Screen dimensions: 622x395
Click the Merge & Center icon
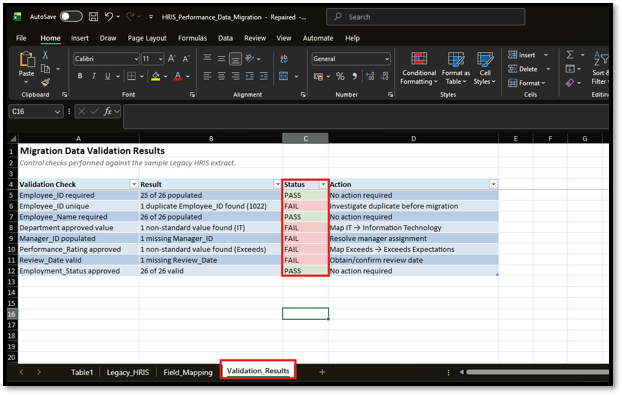coord(284,76)
